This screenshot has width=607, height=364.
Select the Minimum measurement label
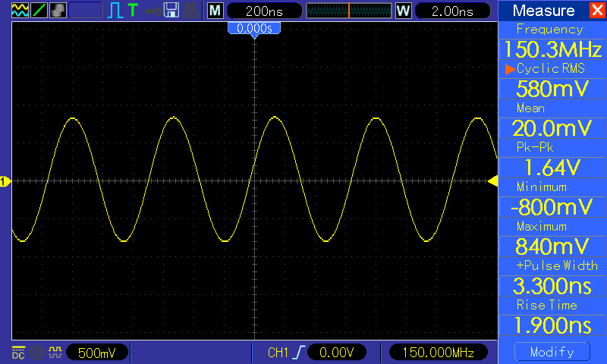(x=542, y=187)
